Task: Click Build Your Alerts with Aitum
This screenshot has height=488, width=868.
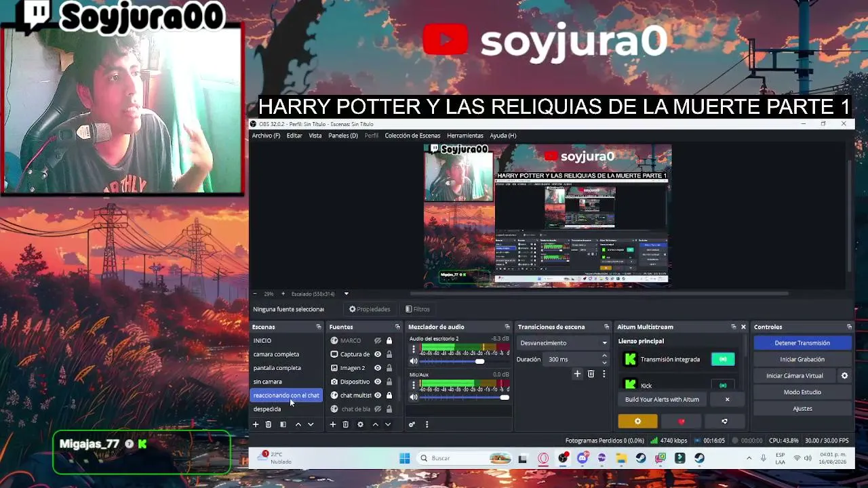Action: click(x=662, y=399)
